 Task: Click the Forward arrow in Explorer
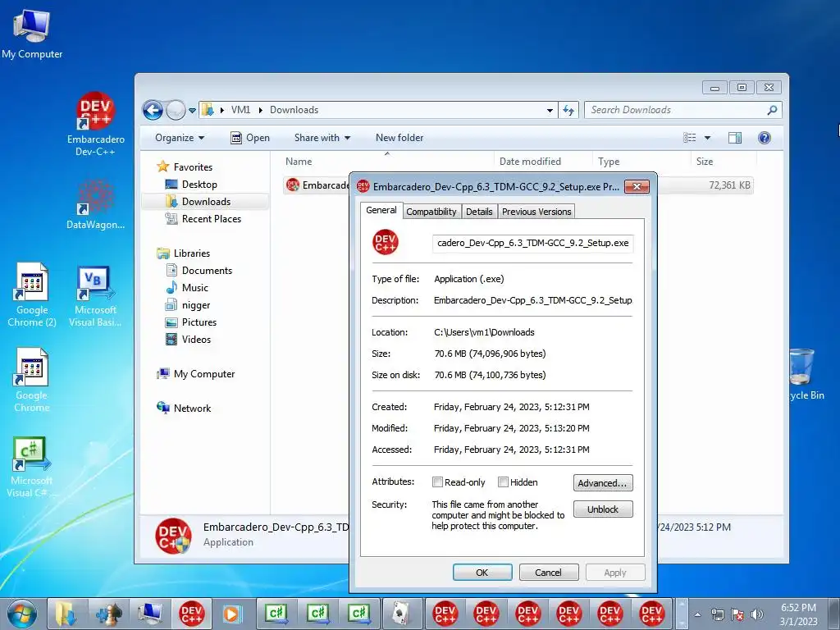[x=176, y=111]
